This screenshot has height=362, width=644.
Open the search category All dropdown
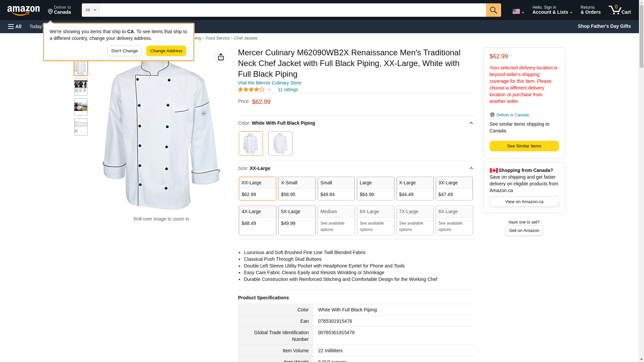[x=91, y=10]
